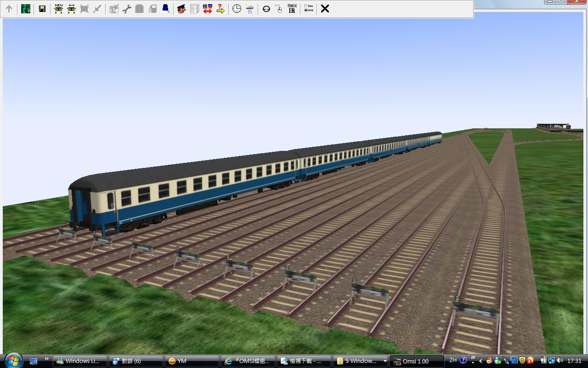Open the map view icon
This screenshot has height=368, width=588.
(26, 9)
